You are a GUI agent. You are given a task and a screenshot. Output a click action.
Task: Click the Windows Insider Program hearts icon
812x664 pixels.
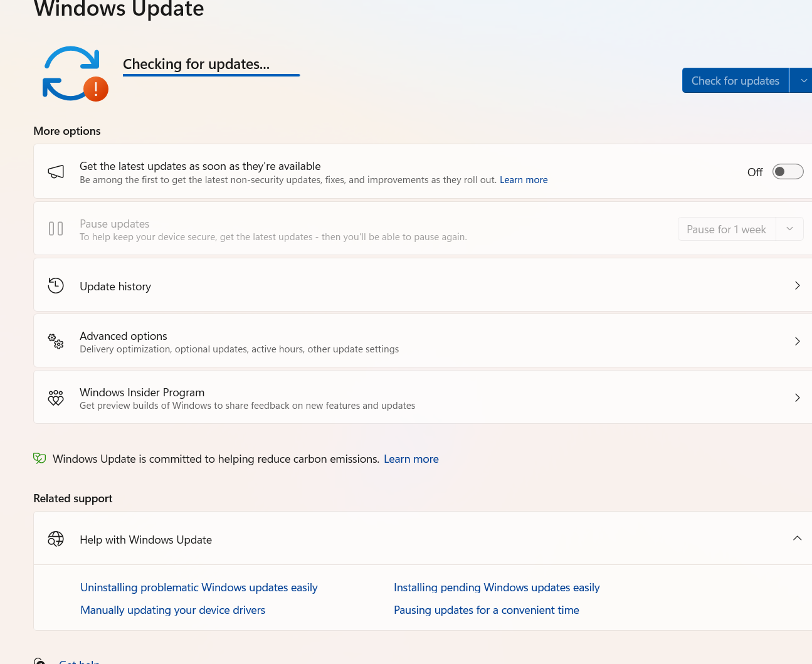(x=56, y=398)
